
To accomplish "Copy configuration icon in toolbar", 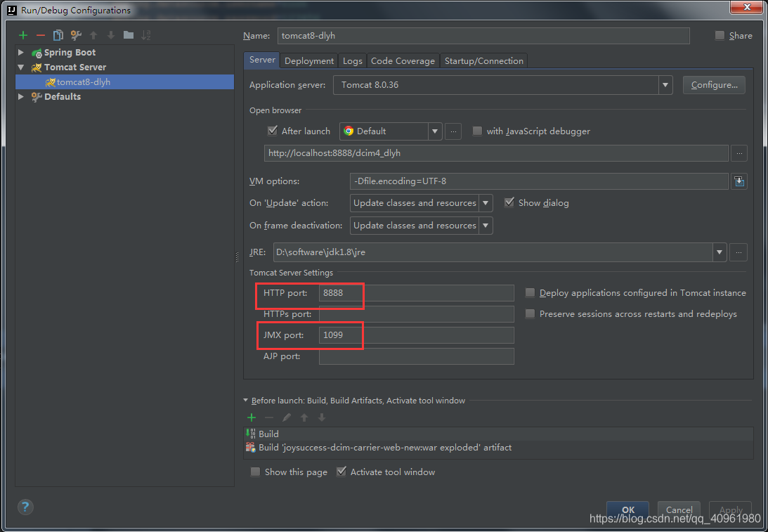I will point(58,35).
